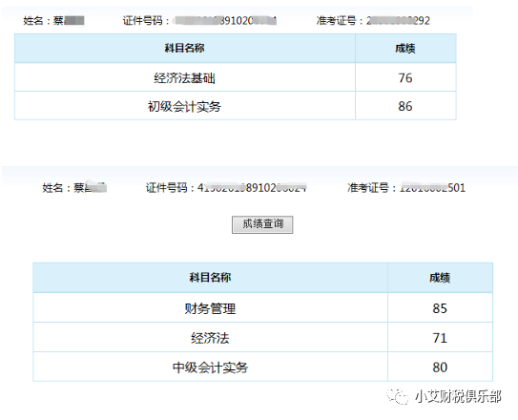Click the score 85 cell
The width and height of the screenshot is (518, 420).
440,307
